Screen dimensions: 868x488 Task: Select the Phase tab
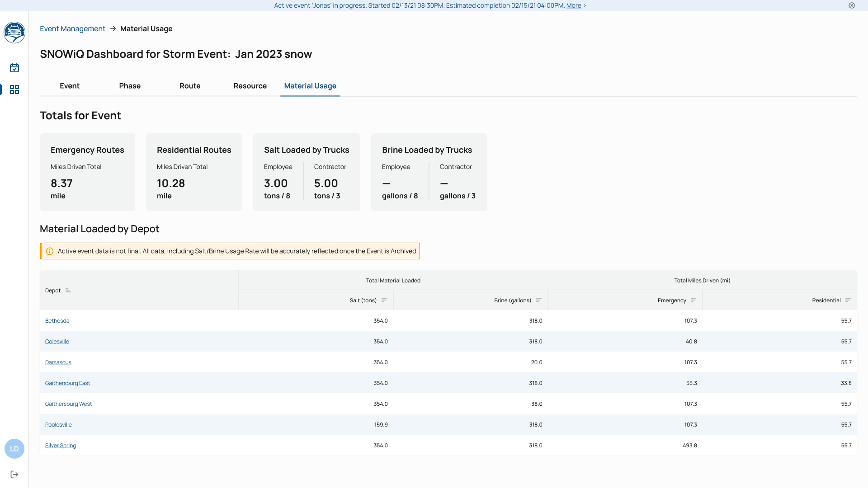[130, 86]
